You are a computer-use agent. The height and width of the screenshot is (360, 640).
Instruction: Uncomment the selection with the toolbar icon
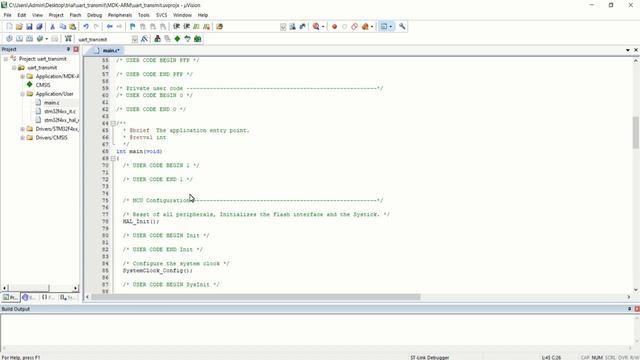207,27
